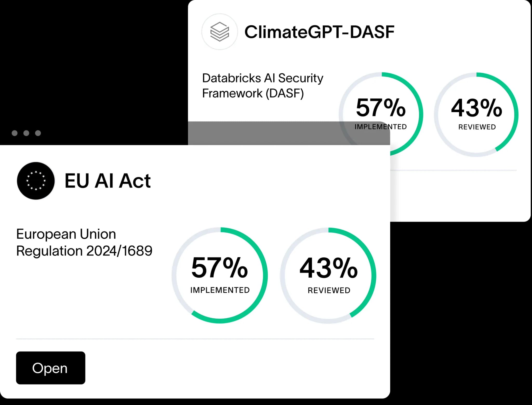Viewport: 532px width, 405px height.
Task: Click the 57% figure in EU AI Act card
Action: (x=220, y=268)
